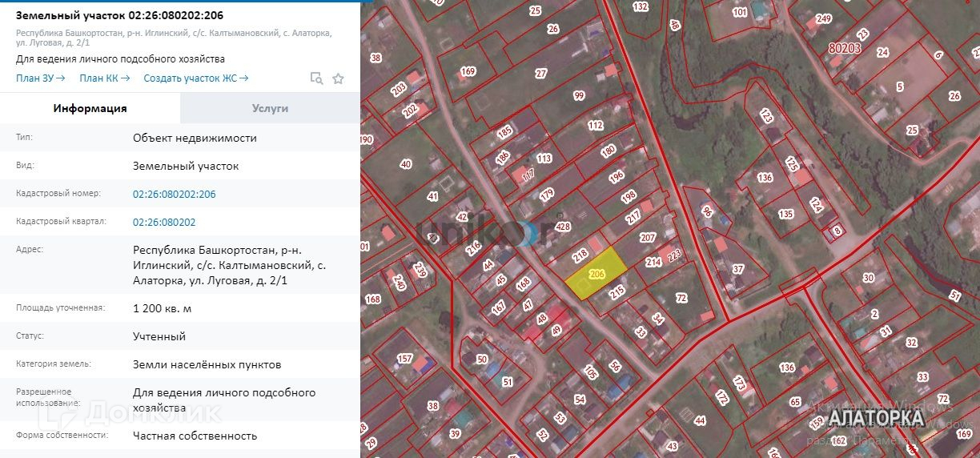Click the quarter label 80203 on map
980x458 pixels.
pyautogui.click(x=845, y=48)
